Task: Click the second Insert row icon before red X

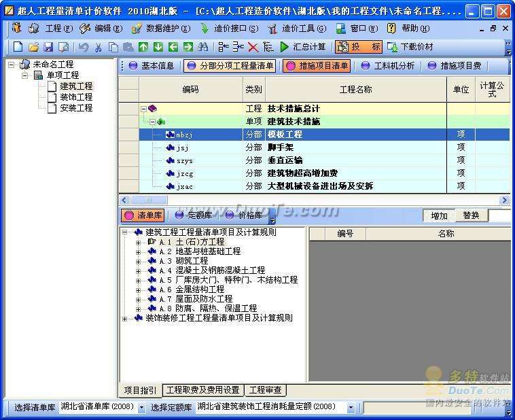Action: pyautogui.click(x=238, y=47)
